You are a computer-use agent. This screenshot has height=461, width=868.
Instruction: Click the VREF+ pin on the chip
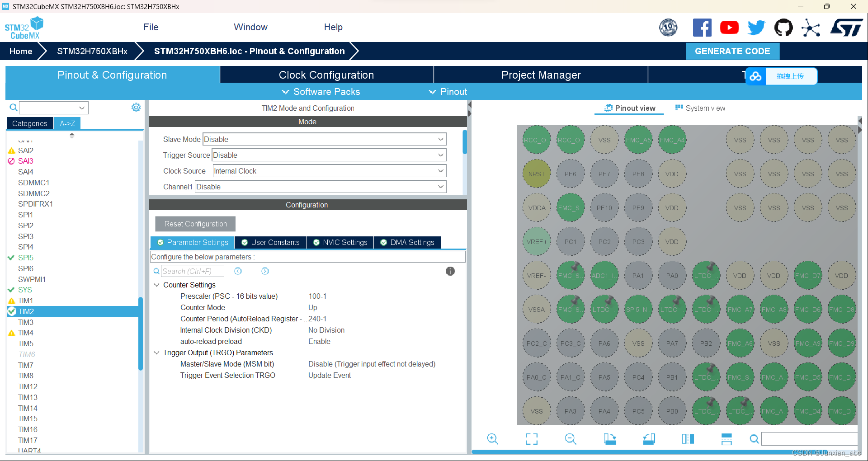(537, 242)
